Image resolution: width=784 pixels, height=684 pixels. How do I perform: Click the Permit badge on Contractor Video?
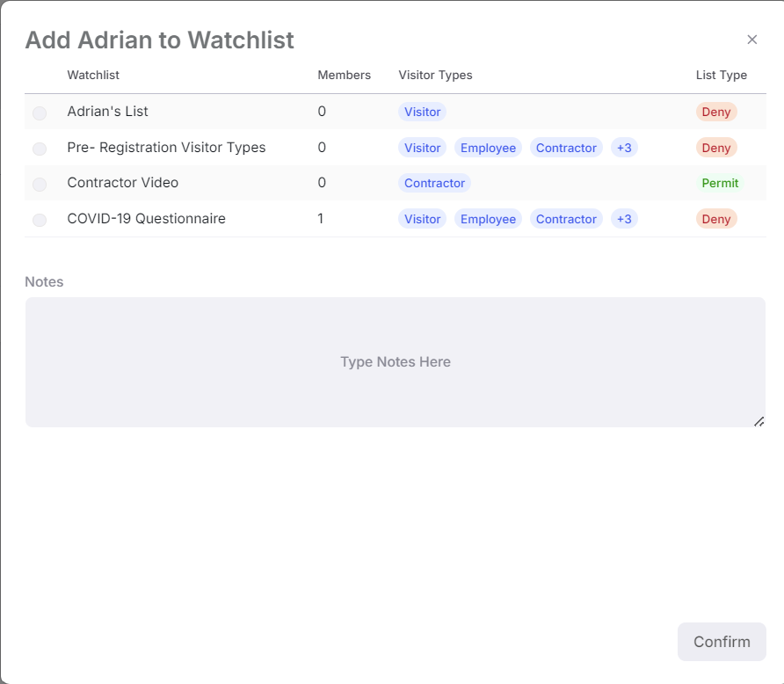[720, 183]
